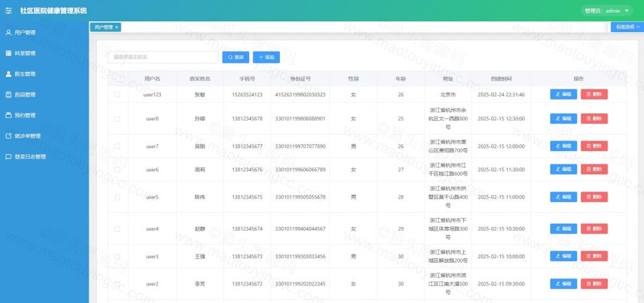644x303 pixels.
Task: Close the 用户管理 tab with its x
Action: (116, 27)
